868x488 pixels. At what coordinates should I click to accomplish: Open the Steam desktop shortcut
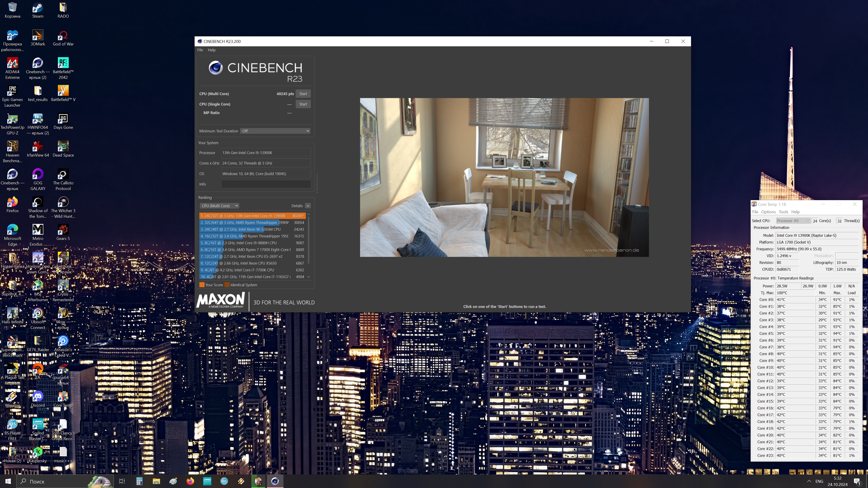point(38,8)
